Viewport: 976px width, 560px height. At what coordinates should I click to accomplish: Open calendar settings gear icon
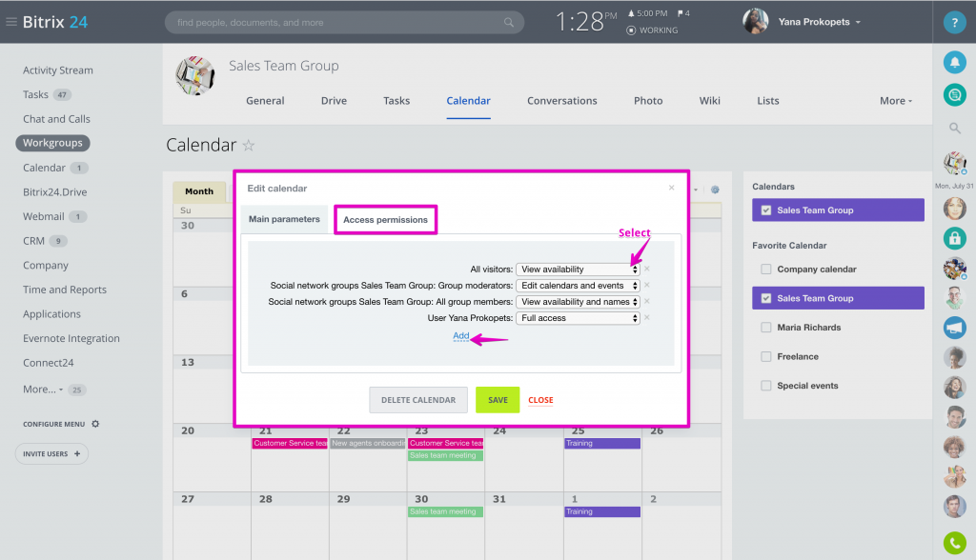click(715, 190)
